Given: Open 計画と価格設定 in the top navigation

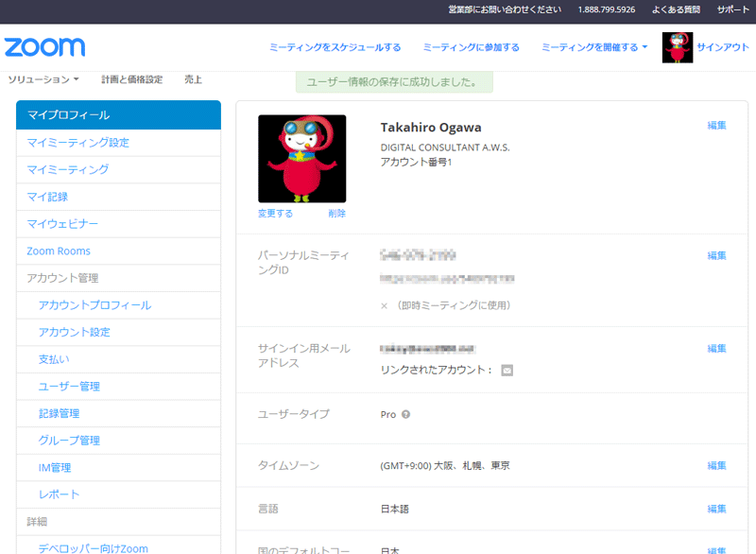Looking at the screenshot, I should (x=131, y=80).
